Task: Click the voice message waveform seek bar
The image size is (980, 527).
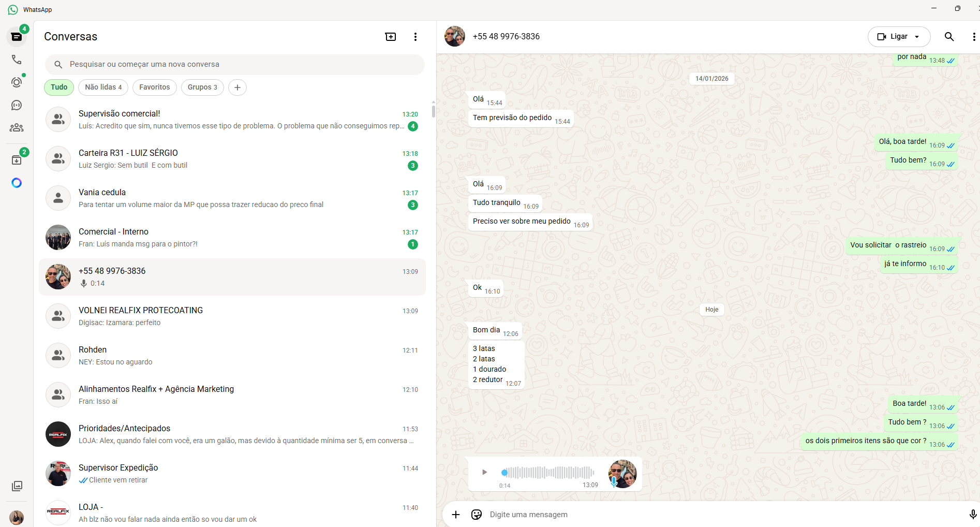Action: (548, 472)
